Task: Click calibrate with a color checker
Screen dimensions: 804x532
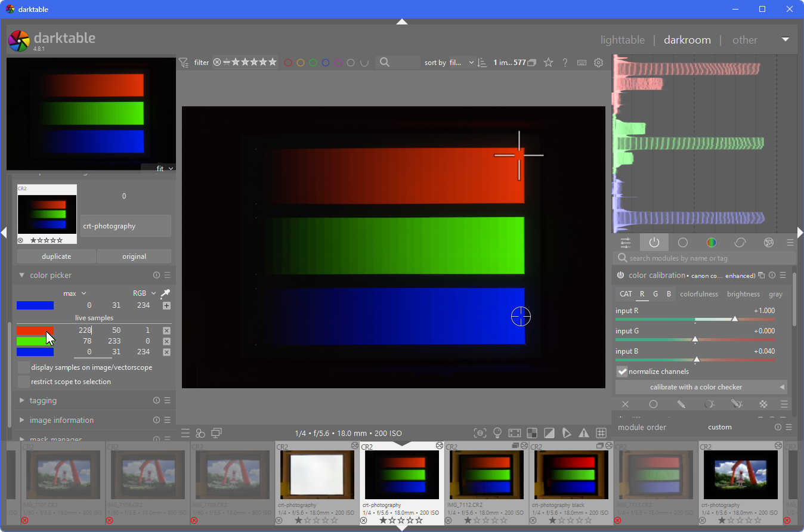Action: [695, 387]
